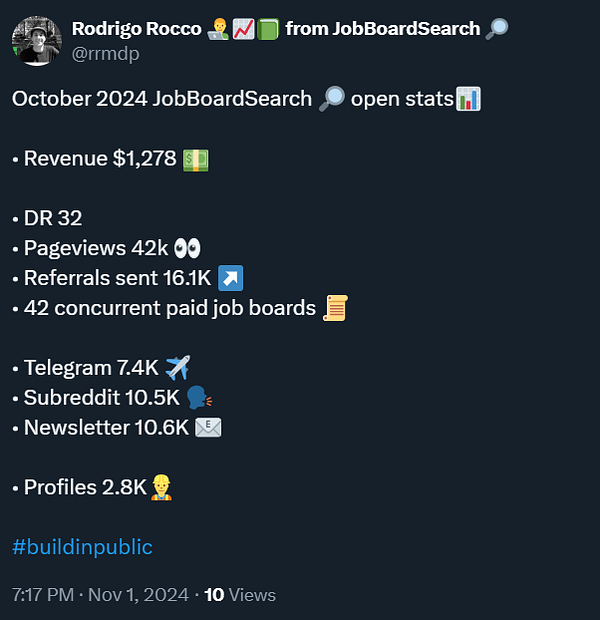
Task: Click the airplane emoji next to Telegram
Action: 178,368
